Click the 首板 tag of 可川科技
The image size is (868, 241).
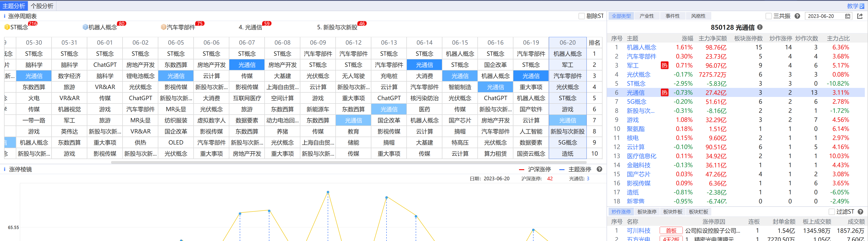(x=671, y=231)
